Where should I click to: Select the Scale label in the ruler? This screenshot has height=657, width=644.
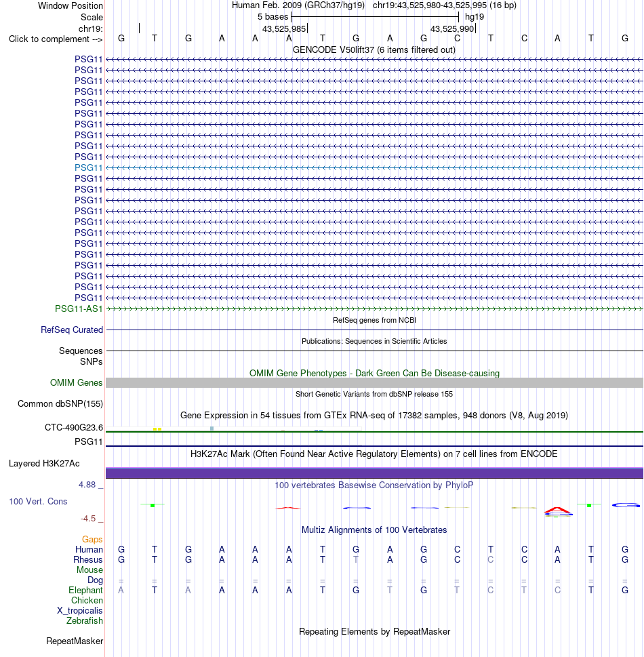coord(92,17)
